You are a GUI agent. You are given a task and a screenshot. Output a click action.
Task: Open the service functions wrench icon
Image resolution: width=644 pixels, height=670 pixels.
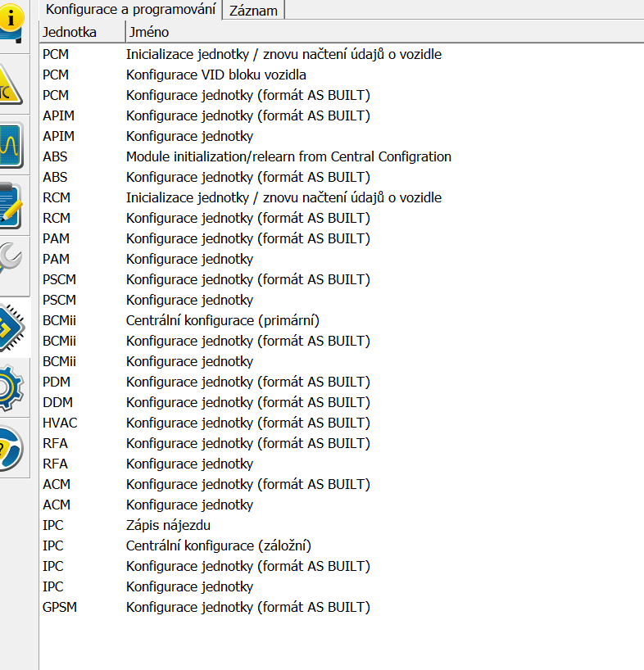pos(13,262)
